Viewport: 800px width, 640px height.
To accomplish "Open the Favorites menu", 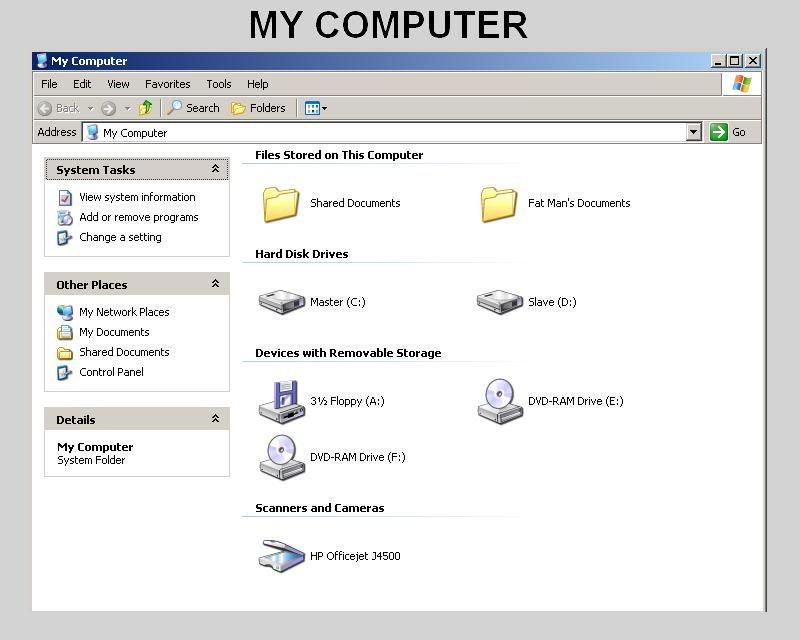I will 167,84.
